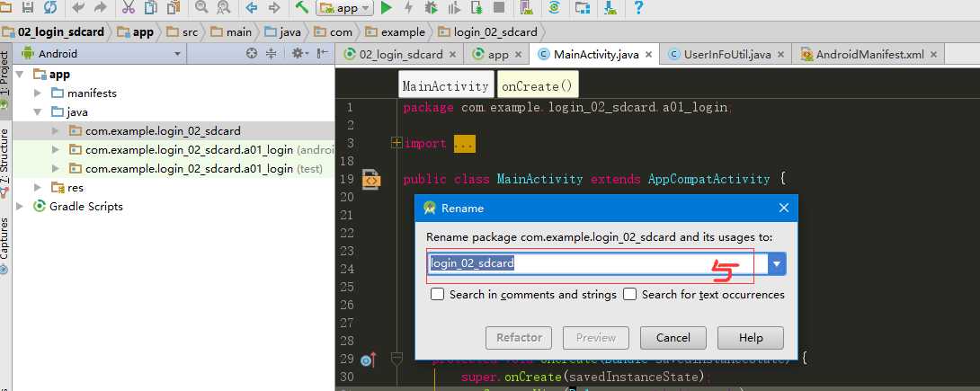
Task: Open the Structure side tab
Action: 5,164
